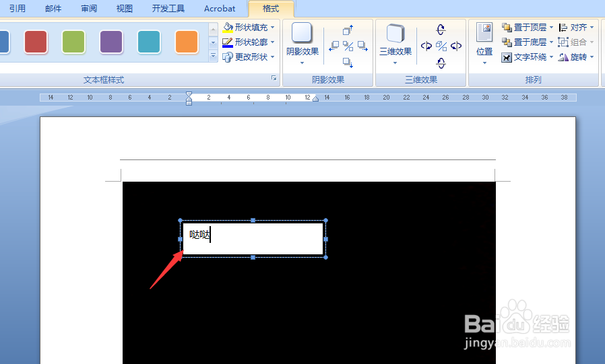The width and height of the screenshot is (605, 364).
Task: Tilt 3D effect down
Action: point(441,63)
